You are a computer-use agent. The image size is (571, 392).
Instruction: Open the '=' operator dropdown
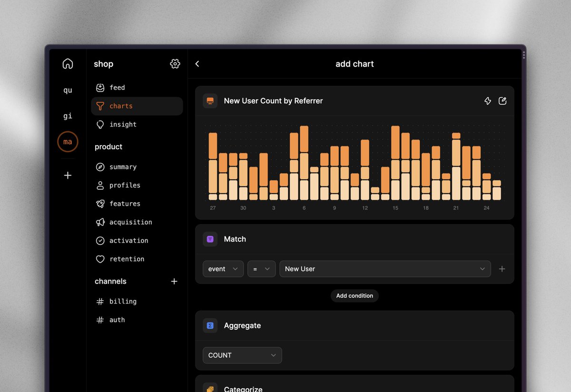click(x=262, y=269)
